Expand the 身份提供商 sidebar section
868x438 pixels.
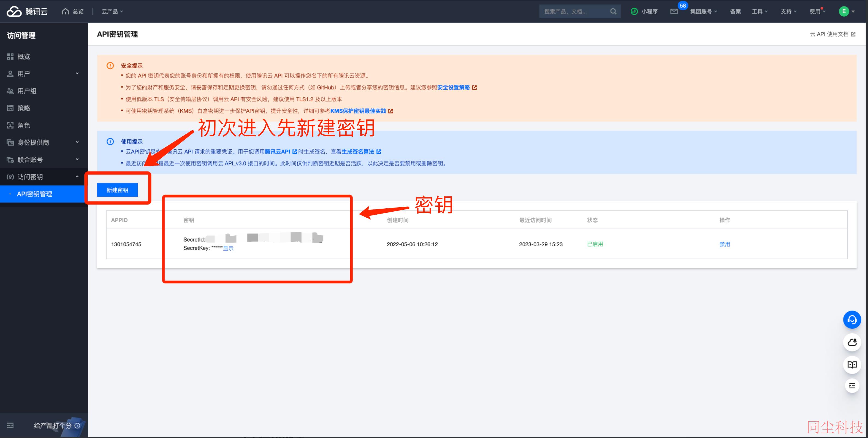(77, 142)
